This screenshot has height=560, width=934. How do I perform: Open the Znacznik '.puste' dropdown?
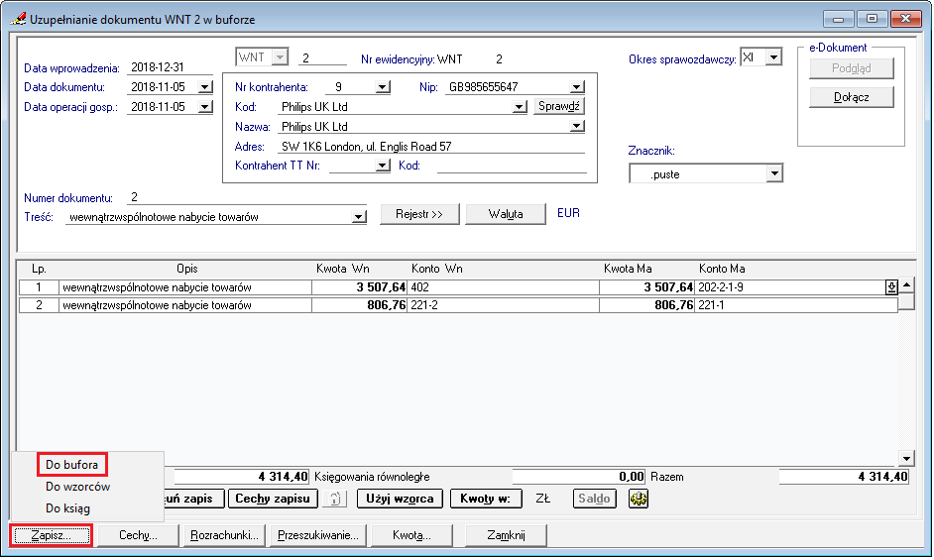coord(773,174)
